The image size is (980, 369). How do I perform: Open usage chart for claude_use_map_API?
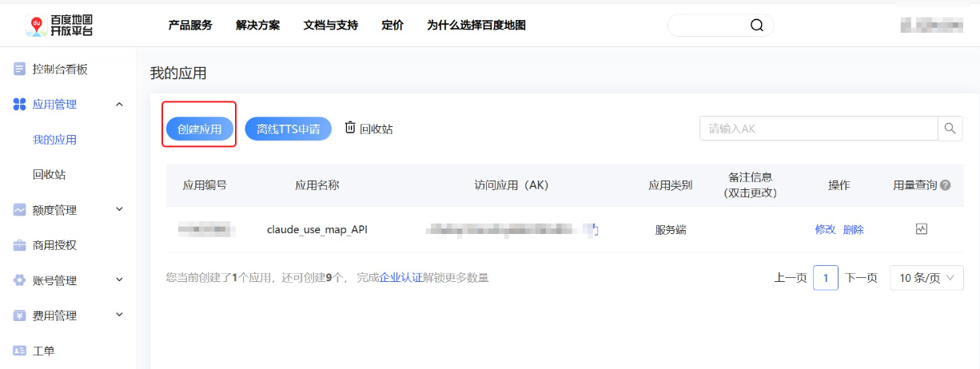coord(922,229)
